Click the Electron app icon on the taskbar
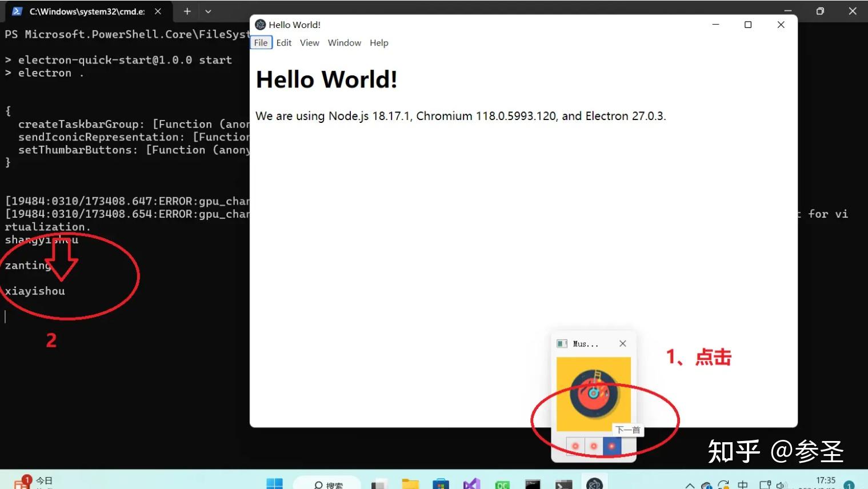Image resolution: width=868 pixels, height=489 pixels. (594, 483)
